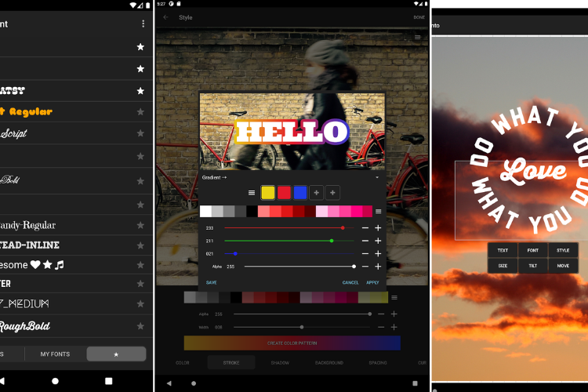Star the cursive Bold font row
The height and width of the screenshot is (392, 588).
click(140, 181)
